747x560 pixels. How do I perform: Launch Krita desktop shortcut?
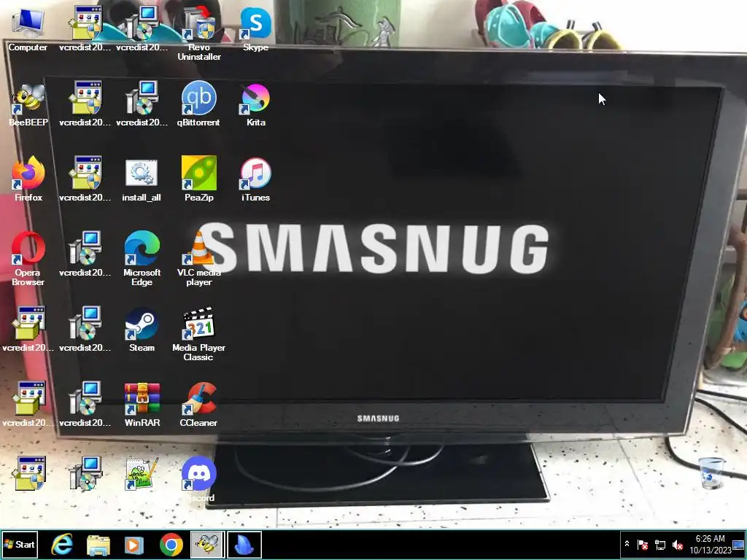[x=255, y=105]
